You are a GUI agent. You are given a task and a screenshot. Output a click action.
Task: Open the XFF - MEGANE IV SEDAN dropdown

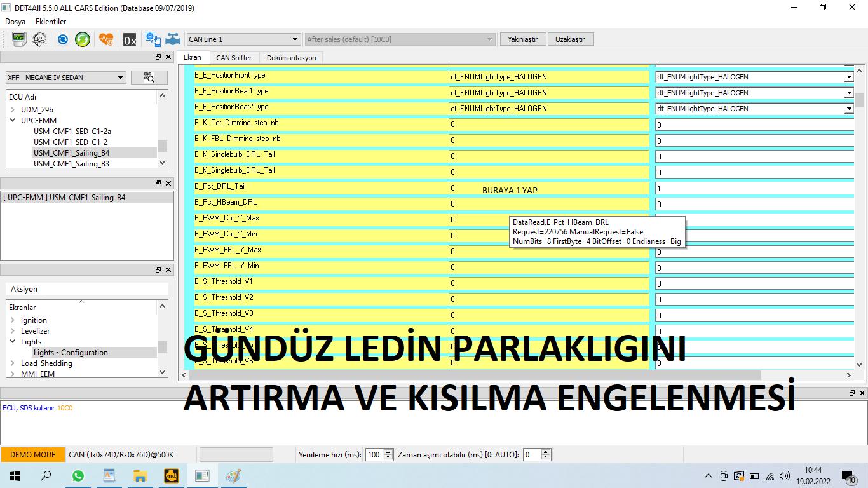point(65,78)
